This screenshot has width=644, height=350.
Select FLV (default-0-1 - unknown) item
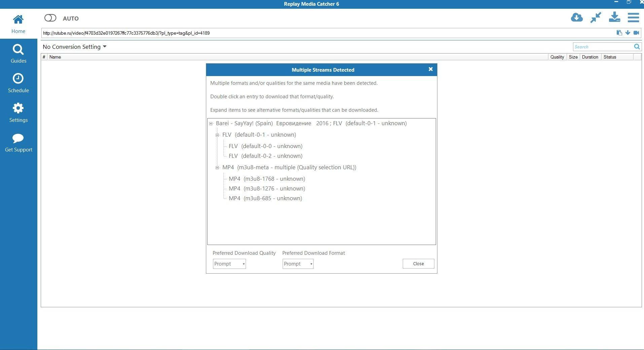[x=259, y=135]
